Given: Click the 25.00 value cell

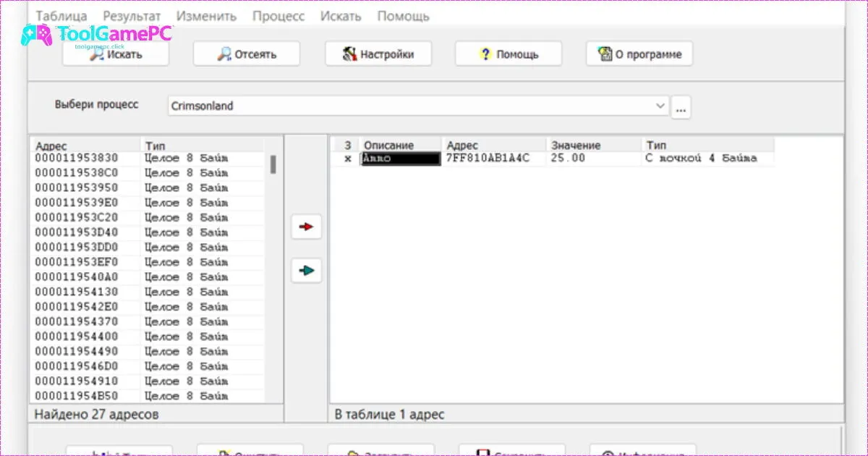Looking at the screenshot, I should point(568,159).
